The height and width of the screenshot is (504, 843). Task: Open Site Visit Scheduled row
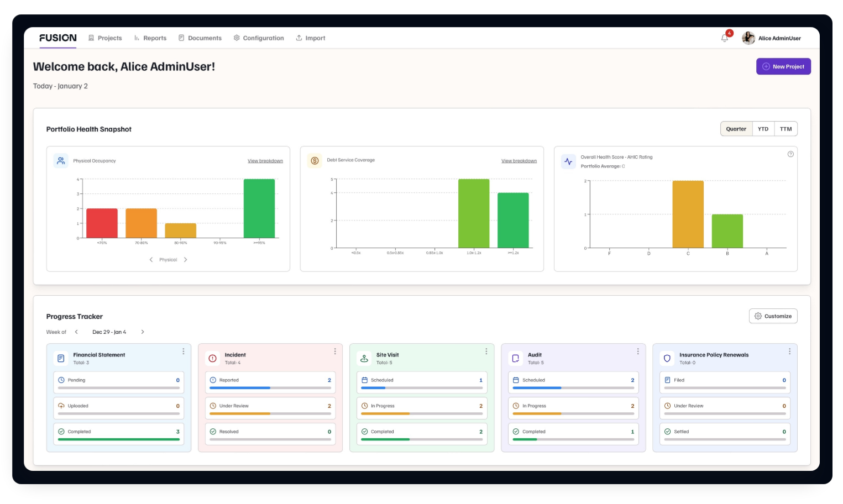[422, 382]
